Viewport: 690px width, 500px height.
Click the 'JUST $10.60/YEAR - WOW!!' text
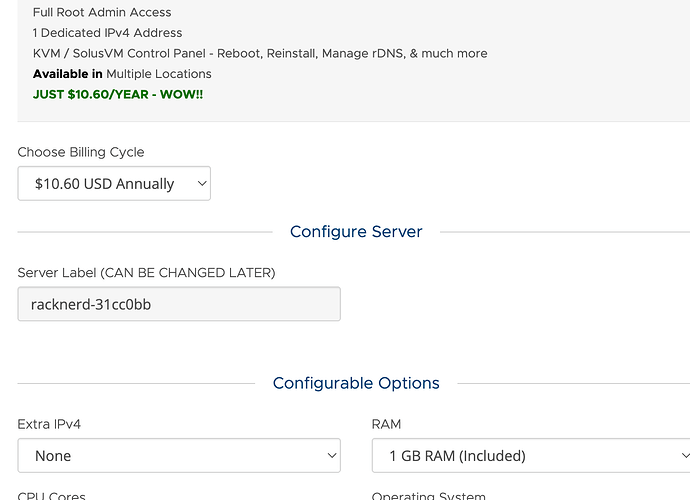pos(118,94)
